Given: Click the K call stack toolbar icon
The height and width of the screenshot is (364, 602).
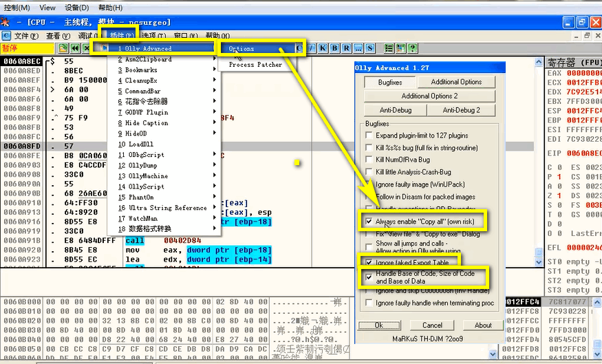Looking at the screenshot, I should (x=323, y=48).
